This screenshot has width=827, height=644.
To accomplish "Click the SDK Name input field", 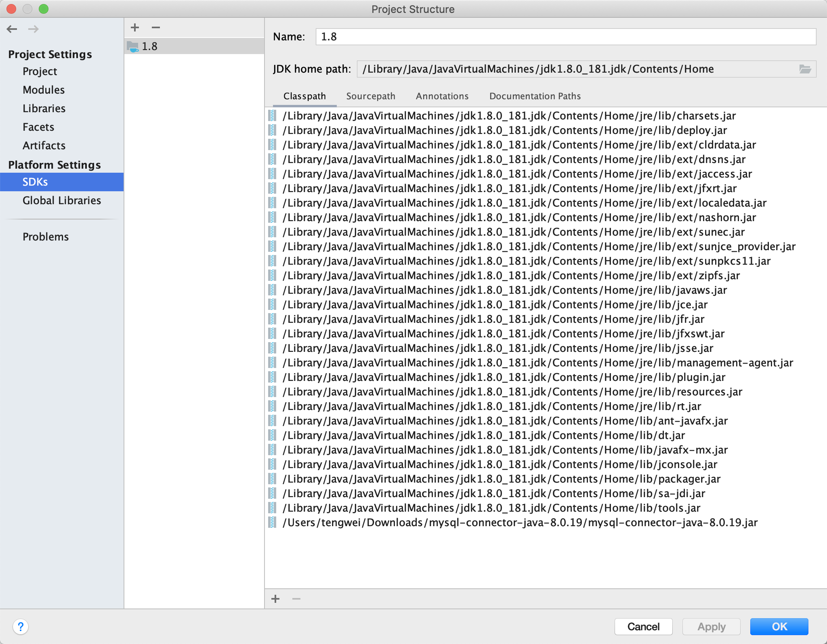I will [x=565, y=37].
